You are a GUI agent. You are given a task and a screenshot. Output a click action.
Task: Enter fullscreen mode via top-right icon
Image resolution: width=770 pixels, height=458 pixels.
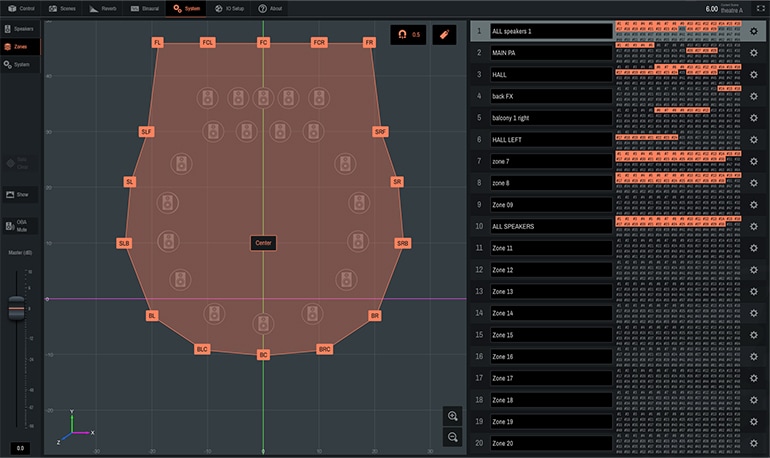click(757, 8)
